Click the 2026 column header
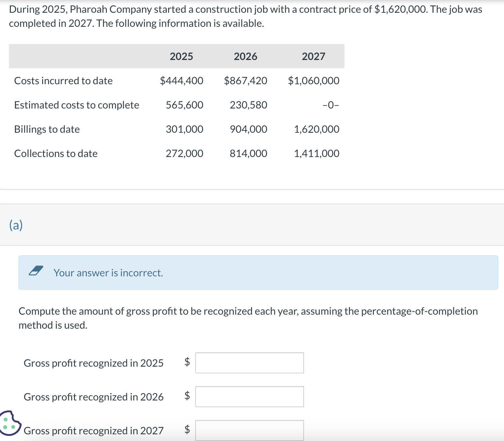This screenshot has width=504, height=441. coord(245,56)
